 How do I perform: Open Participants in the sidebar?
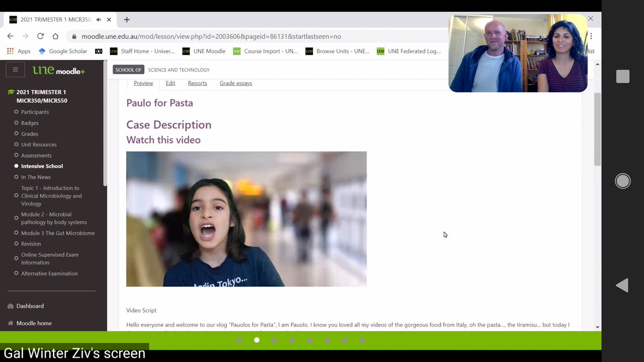[x=35, y=112]
